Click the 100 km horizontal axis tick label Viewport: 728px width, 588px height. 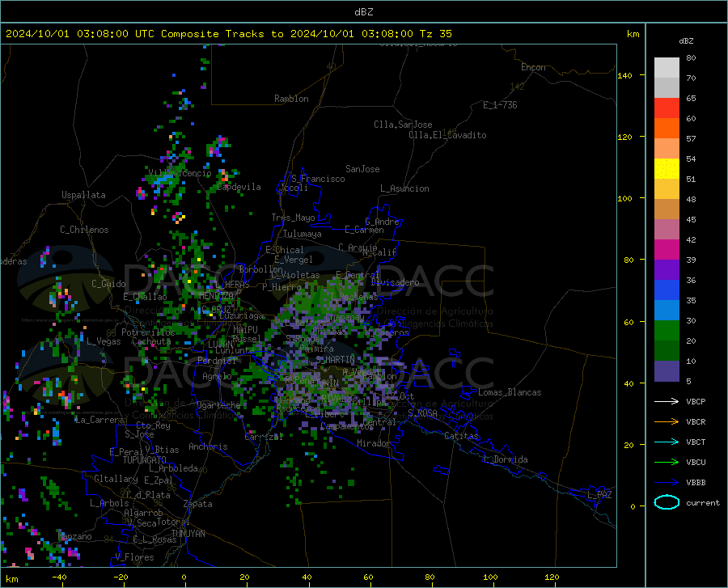click(490, 577)
